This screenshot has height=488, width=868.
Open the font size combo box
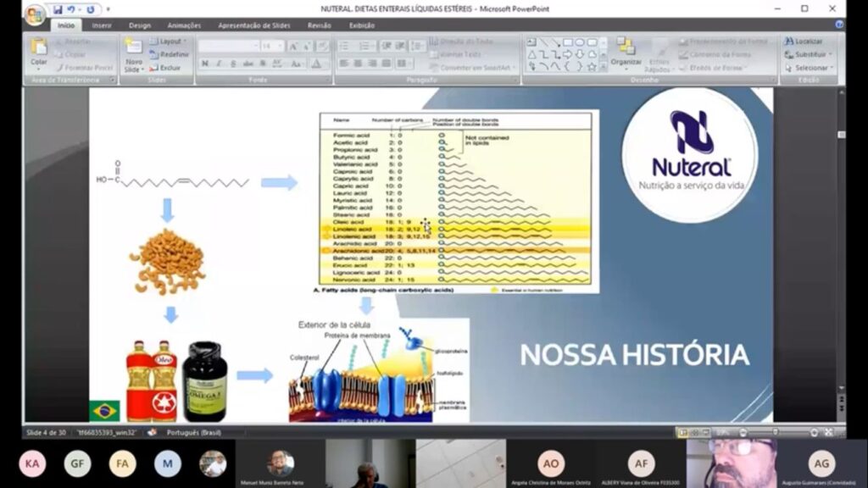[x=272, y=46]
